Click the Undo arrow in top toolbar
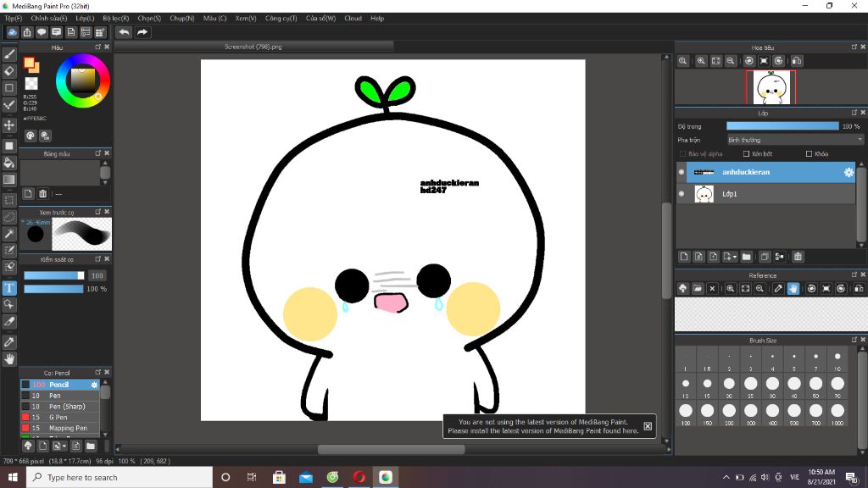Image resolution: width=868 pixels, height=488 pixels. pyautogui.click(x=124, y=32)
